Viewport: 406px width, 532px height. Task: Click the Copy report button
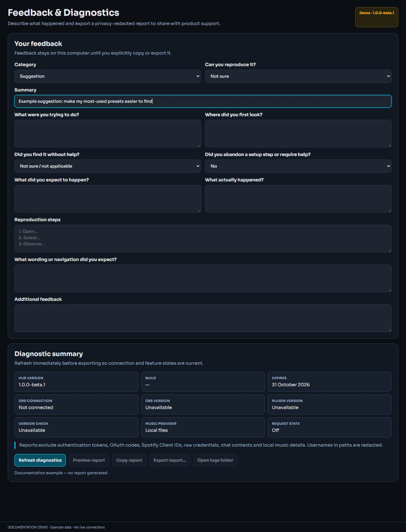pos(129,460)
